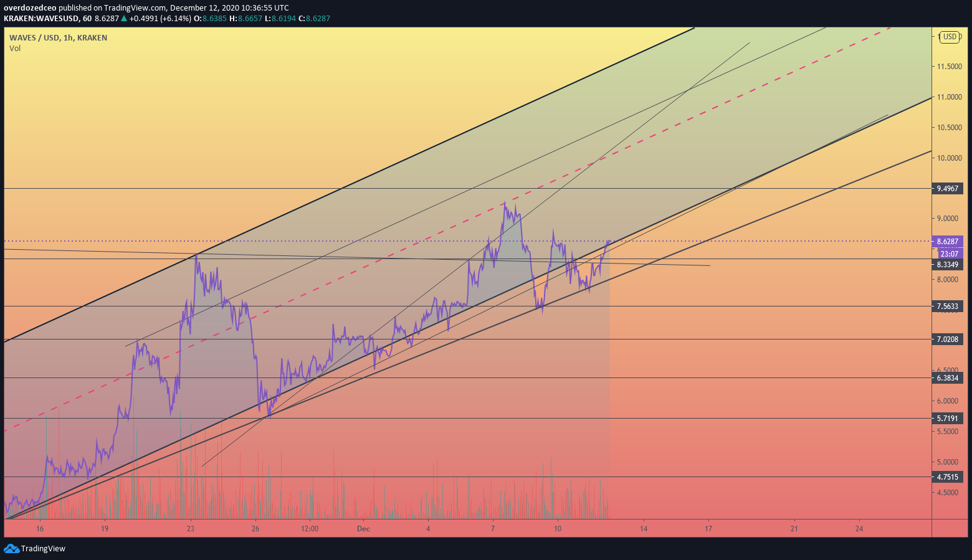Click the 11.0000 price axis tick

pos(950,97)
